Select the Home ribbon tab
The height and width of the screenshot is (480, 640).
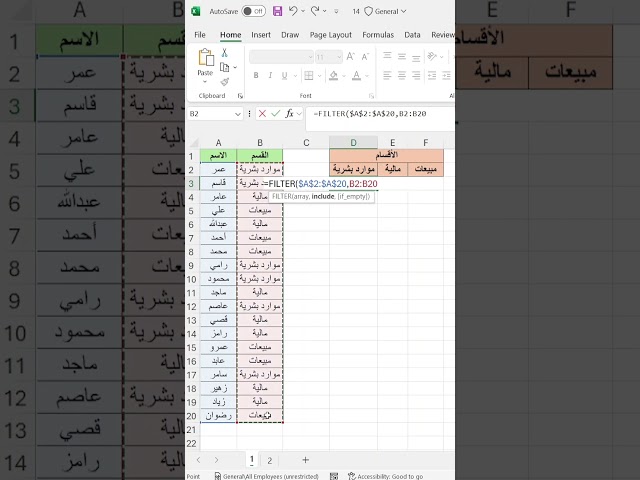coord(231,35)
